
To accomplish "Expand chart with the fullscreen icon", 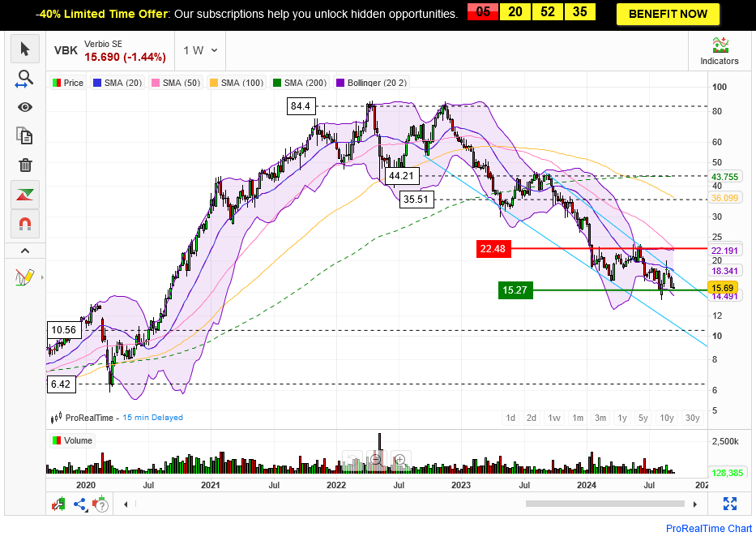I will pos(728,504).
